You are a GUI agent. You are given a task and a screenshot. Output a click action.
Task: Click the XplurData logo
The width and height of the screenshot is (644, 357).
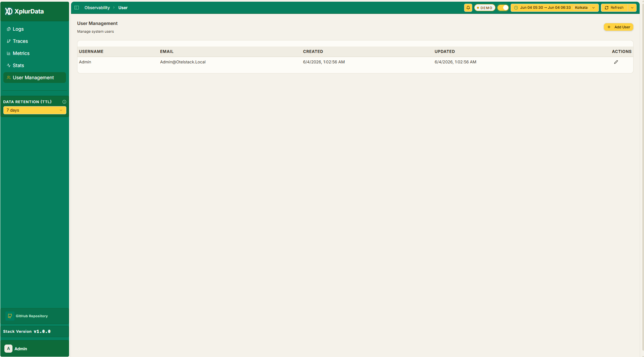24,11
